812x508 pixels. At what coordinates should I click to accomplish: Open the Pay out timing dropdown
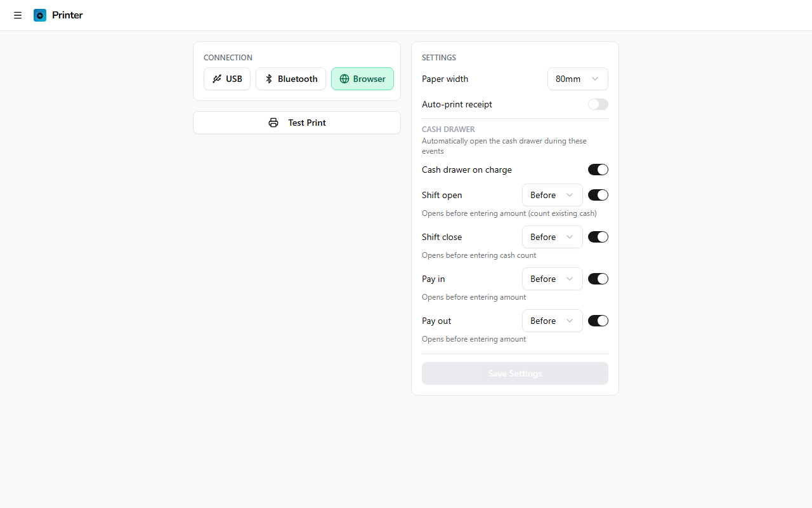click(x=552, y=321)
